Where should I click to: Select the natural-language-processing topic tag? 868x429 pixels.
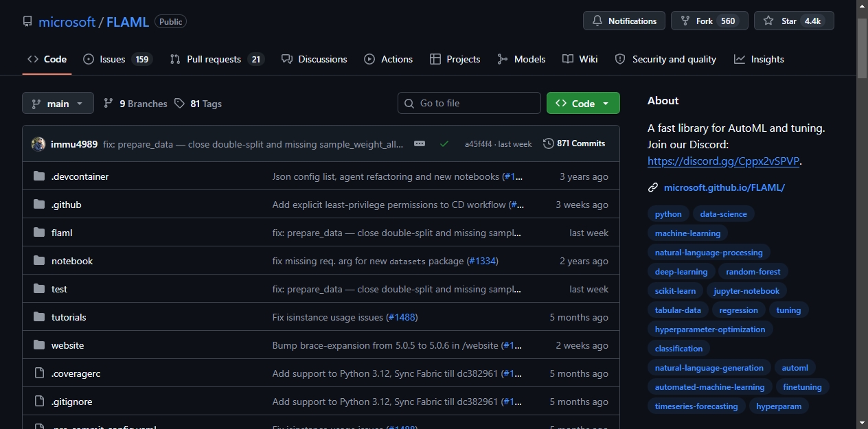click(709, 253)
